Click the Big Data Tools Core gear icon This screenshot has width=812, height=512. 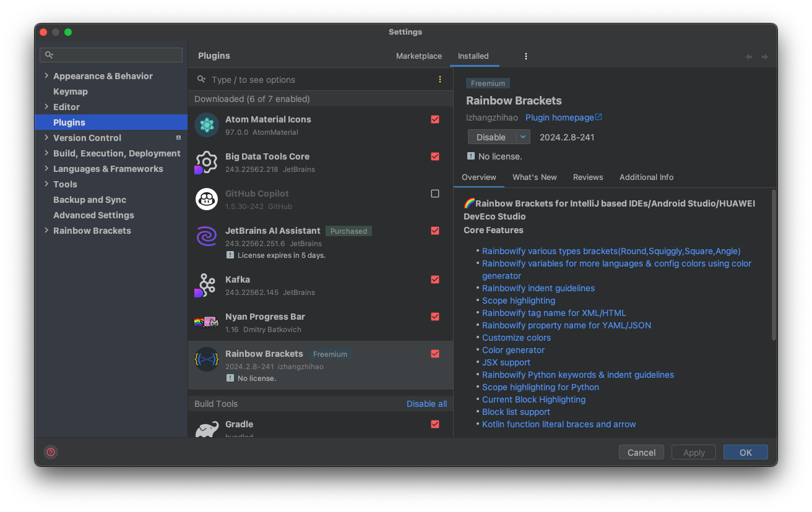[207, 163]
